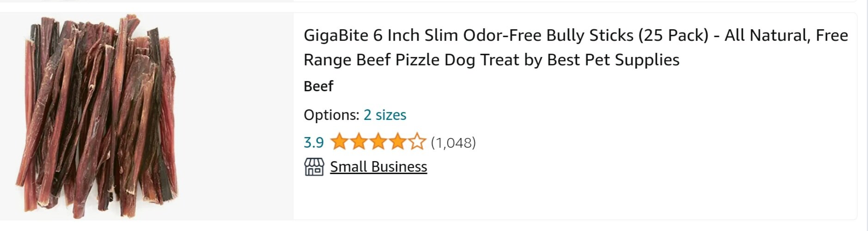Click the empty fifth rating star
The width and height of the screenshot is (868, 231).
(x=416, y=142)
